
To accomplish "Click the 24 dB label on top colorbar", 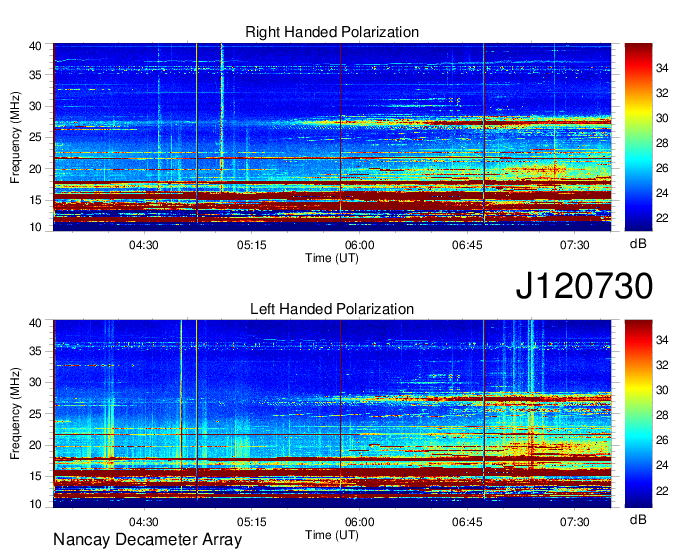I will point(662,193).
